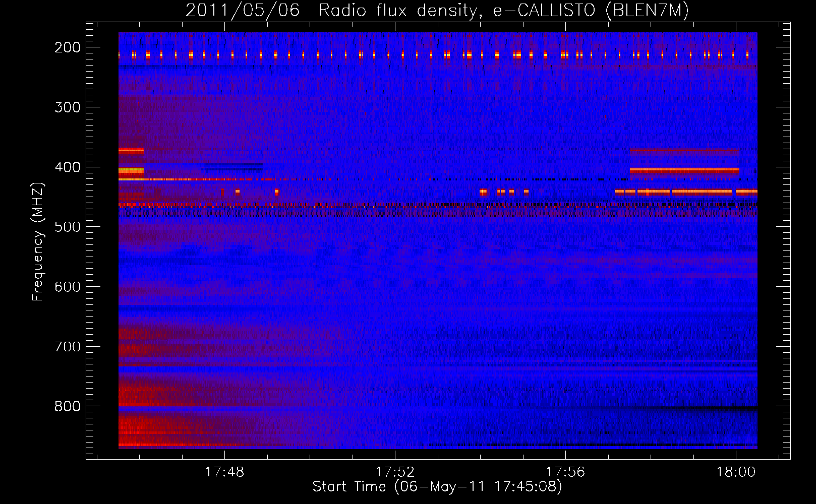Click the 300 frequency tick label

coord(68,107)
